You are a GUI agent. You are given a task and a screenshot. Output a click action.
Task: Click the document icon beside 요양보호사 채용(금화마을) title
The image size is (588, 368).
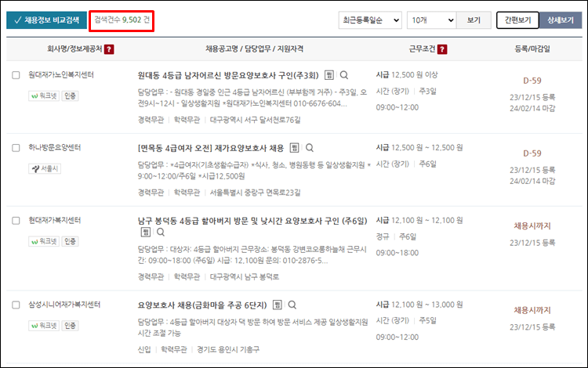point(274,305)
